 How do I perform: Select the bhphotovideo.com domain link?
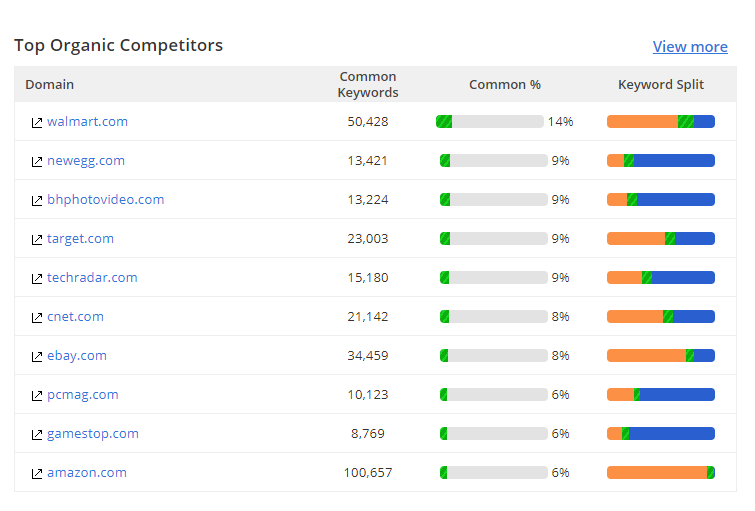(x=105, y=200)
